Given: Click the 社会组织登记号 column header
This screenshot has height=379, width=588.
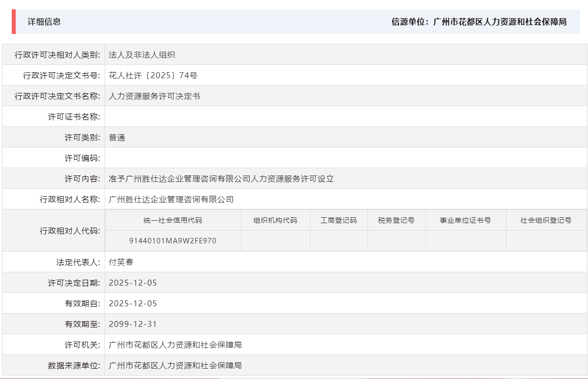Looking at the screenshot, I should [x=545, y=220].
